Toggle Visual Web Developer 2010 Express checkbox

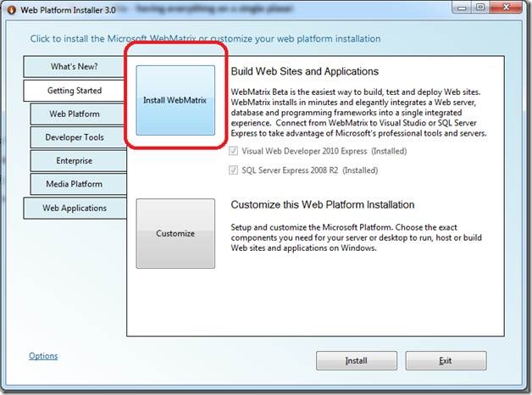point(234,151)
